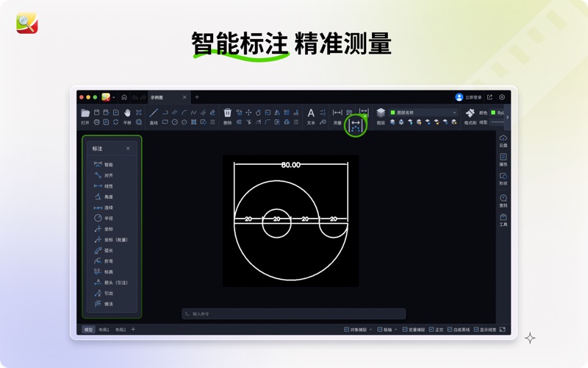Select the 示例图 document tab

[x=169, y=97]
